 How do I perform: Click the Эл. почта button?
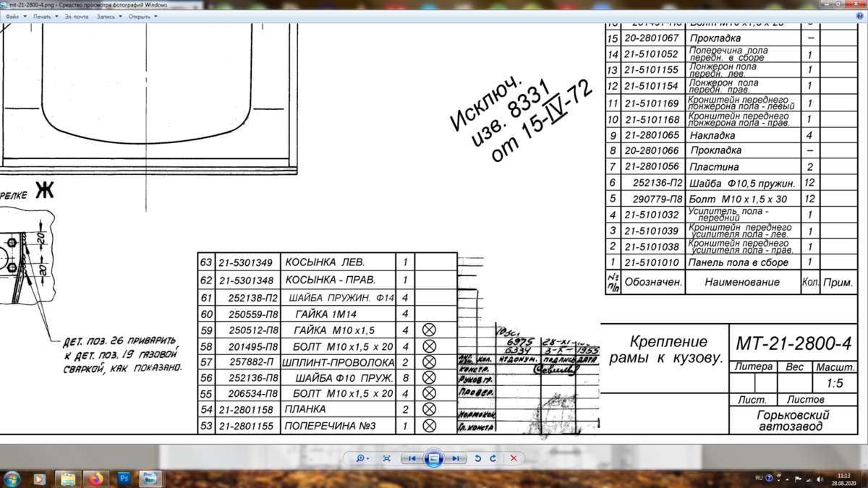(x=76, y=16)
